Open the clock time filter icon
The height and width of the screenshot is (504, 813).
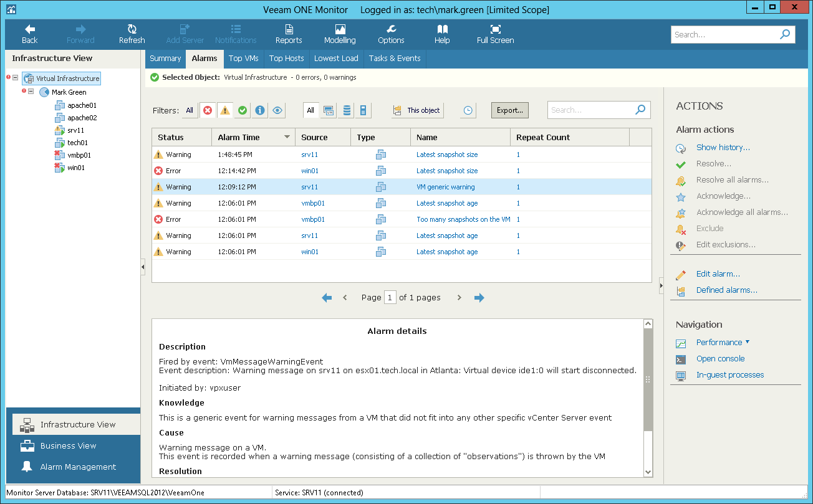click(x=468, y=110)
